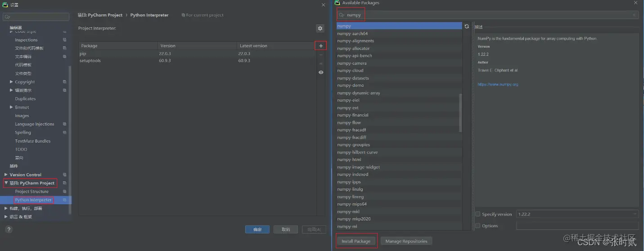Click PyCharm logo in Settings window title
The height and width of the screenshot is (251, 644).
[x=4, y=4]
